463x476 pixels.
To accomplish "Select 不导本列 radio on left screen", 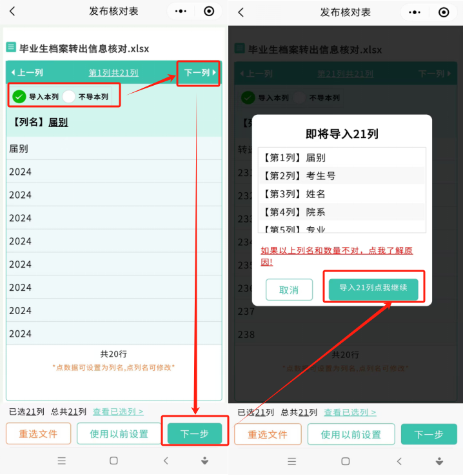I will [x=69, y=97].
